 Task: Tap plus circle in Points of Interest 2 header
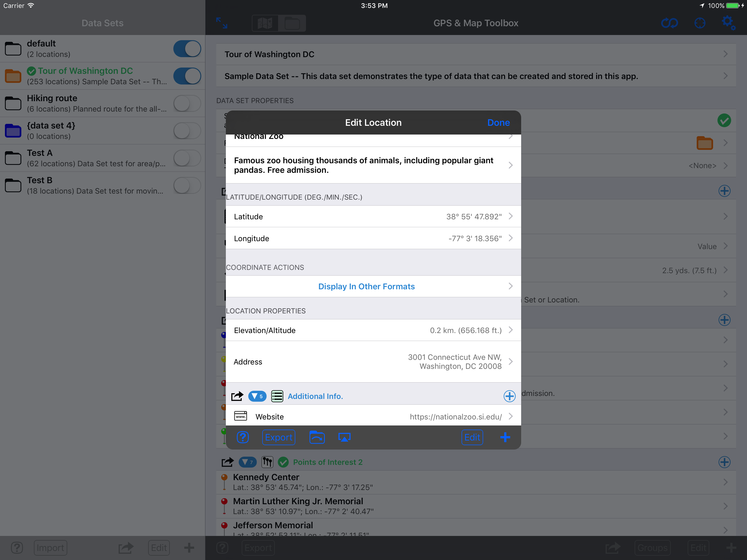coord(724,462)
